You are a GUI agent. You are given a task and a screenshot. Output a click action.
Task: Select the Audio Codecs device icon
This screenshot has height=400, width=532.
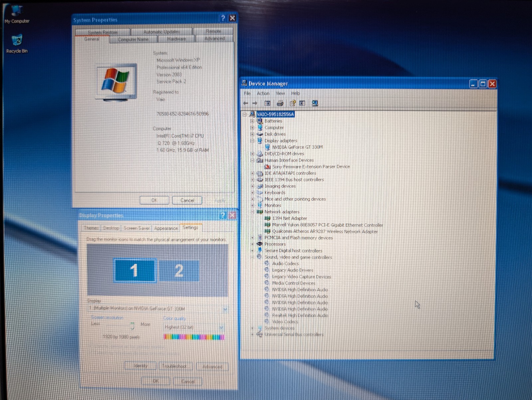267,263
